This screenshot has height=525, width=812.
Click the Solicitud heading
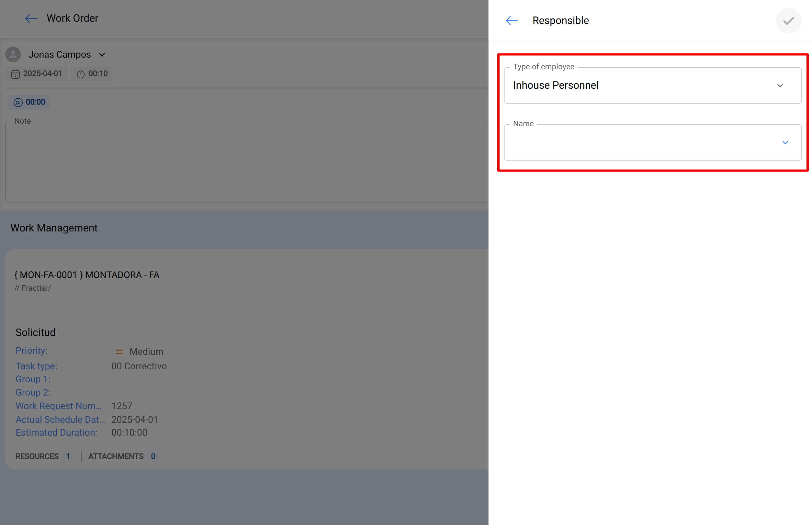36,332
